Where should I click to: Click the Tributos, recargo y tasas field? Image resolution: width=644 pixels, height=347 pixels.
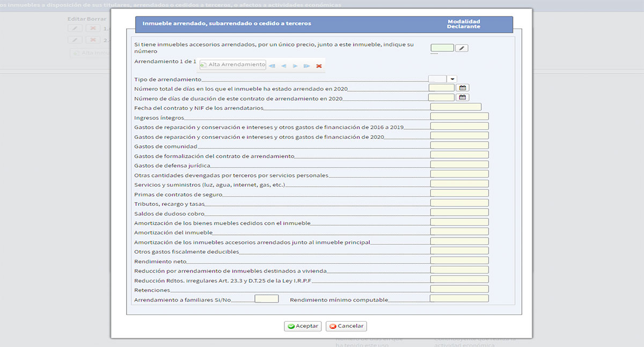459,203
